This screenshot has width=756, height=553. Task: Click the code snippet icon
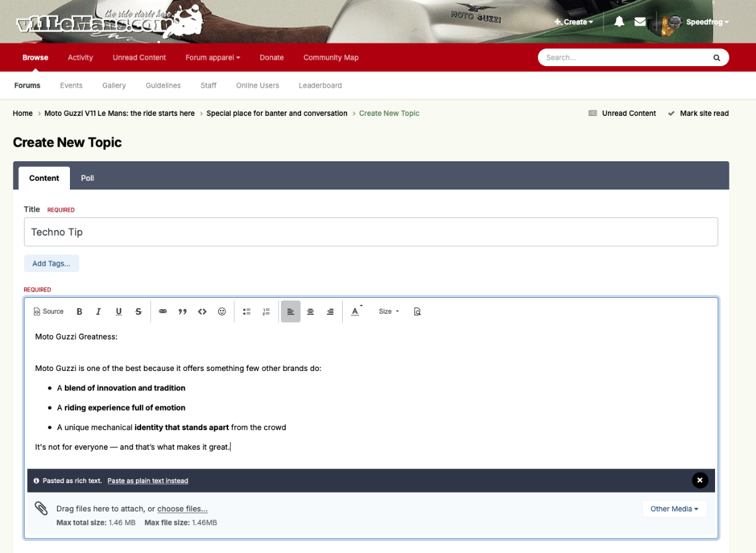202,312
